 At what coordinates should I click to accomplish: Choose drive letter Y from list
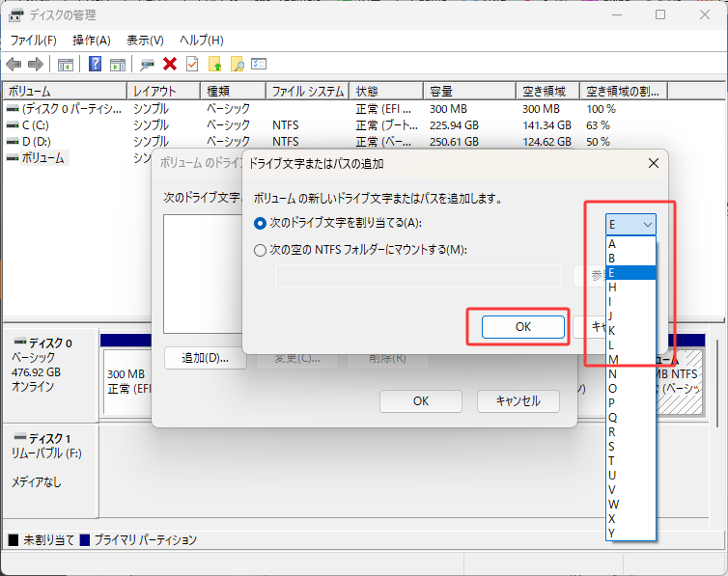tap(630, 534)
